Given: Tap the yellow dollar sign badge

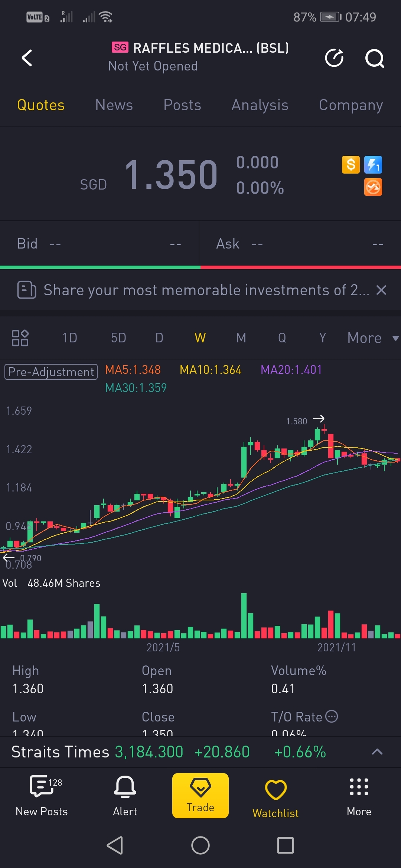Looking at the screenshot, I should (x=351, y=165).
